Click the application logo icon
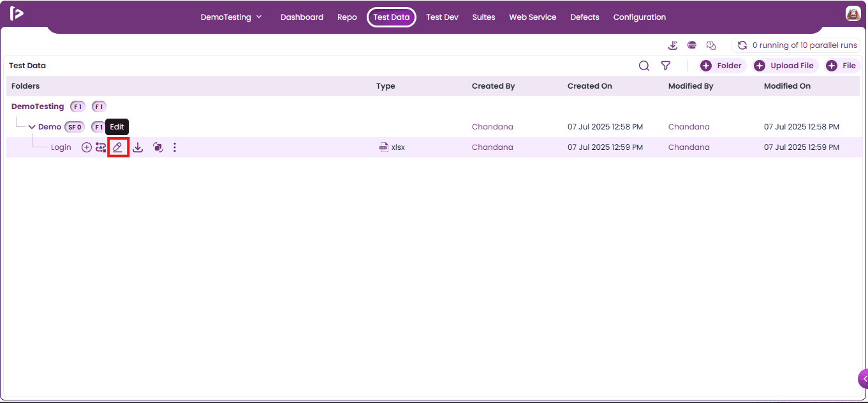Screen dimensions: 868x403 coord(17,13)
